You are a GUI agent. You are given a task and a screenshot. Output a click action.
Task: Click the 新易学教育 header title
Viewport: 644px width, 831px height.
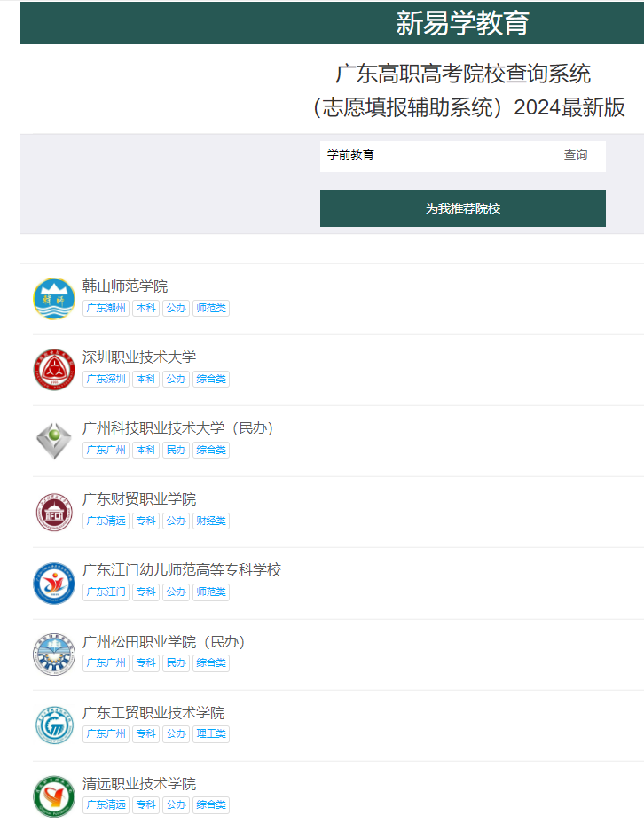[463, 23]
